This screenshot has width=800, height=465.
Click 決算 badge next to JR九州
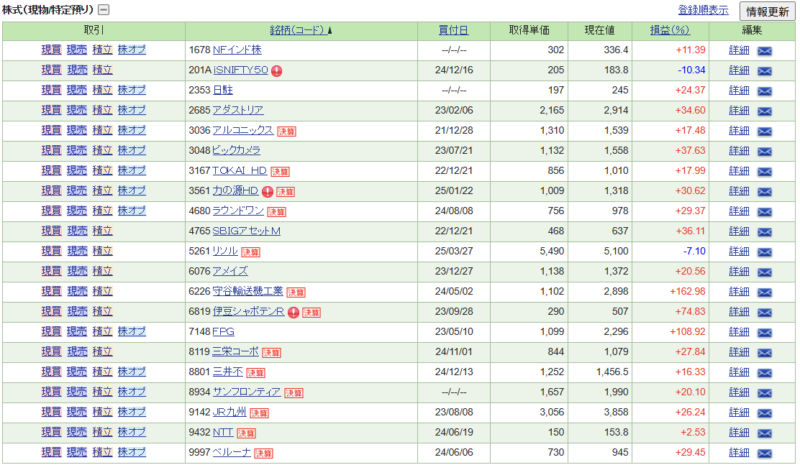click(259, 413)
